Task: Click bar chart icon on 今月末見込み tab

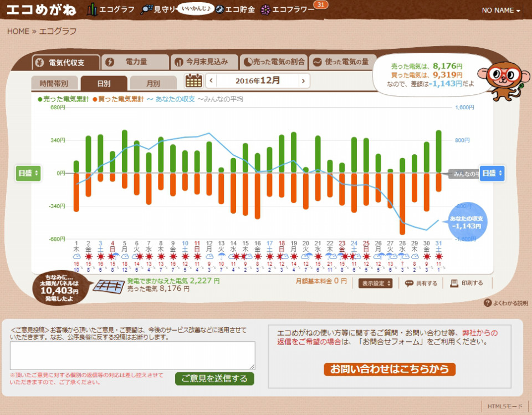Action: click(179, 62)
